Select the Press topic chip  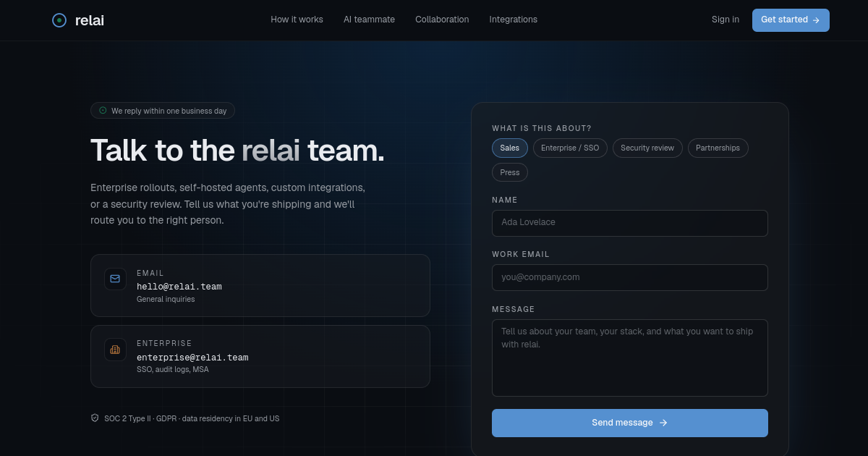pyautogui.click(x=510, y=172)
